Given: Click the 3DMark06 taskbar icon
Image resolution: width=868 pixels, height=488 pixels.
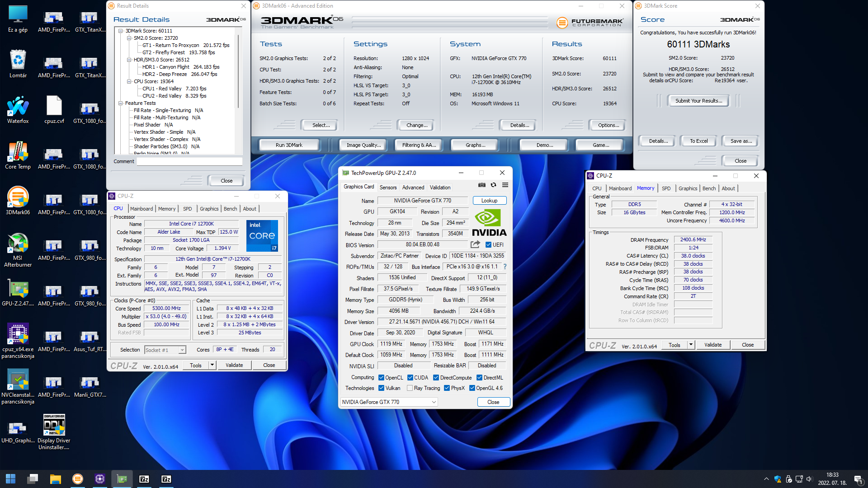Looking at the screenshot, I should [x=78, y=479].
